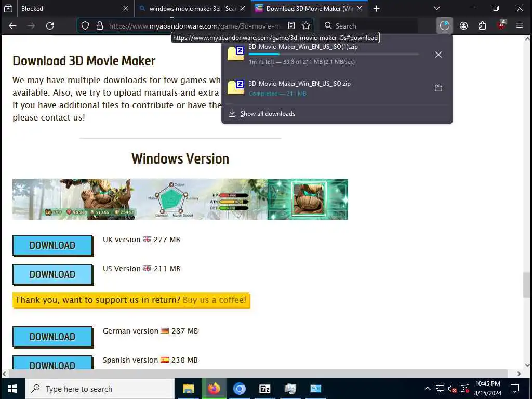This screenshot has height=399, width=532.
Task: Open the downloads progress toolbar button
Action: (x=445, y=26)
